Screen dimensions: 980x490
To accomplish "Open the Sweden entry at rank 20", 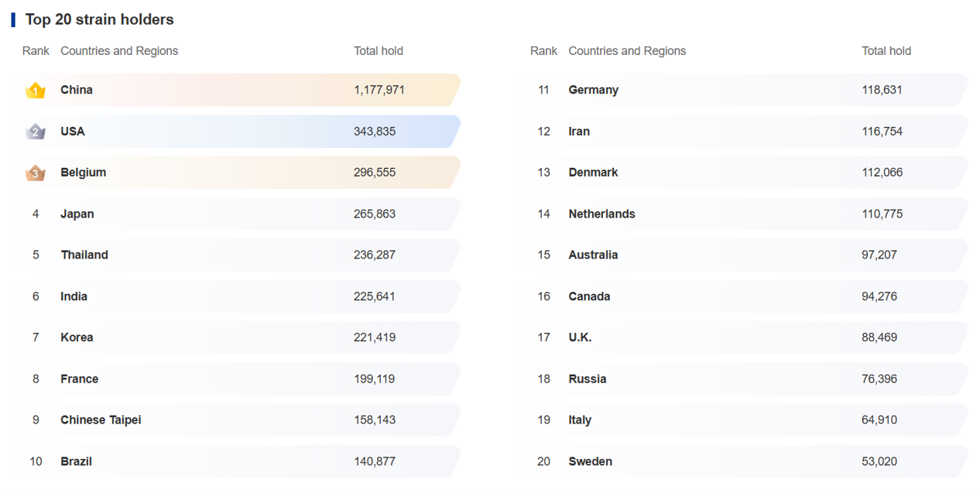I will (x=590, y=461).
